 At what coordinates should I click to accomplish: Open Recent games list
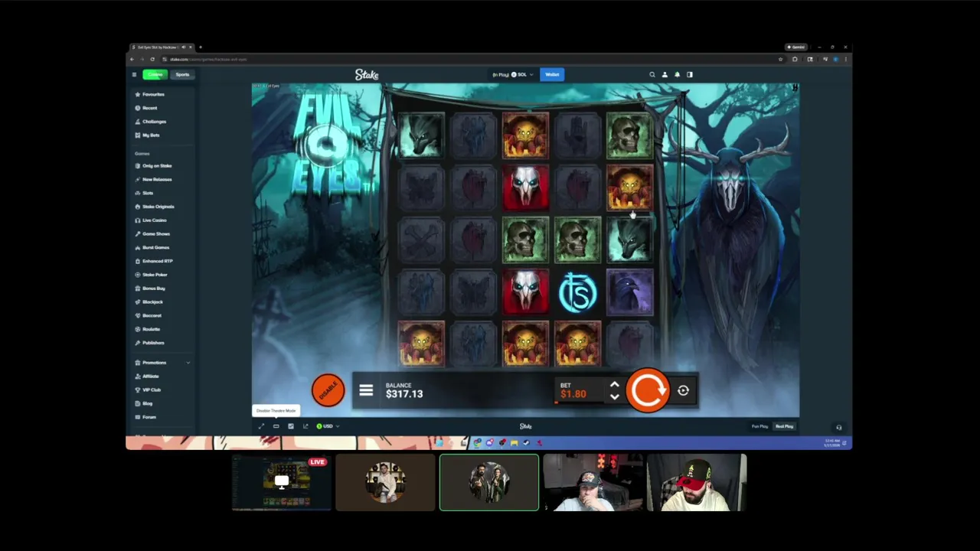[x=146, y=108]
